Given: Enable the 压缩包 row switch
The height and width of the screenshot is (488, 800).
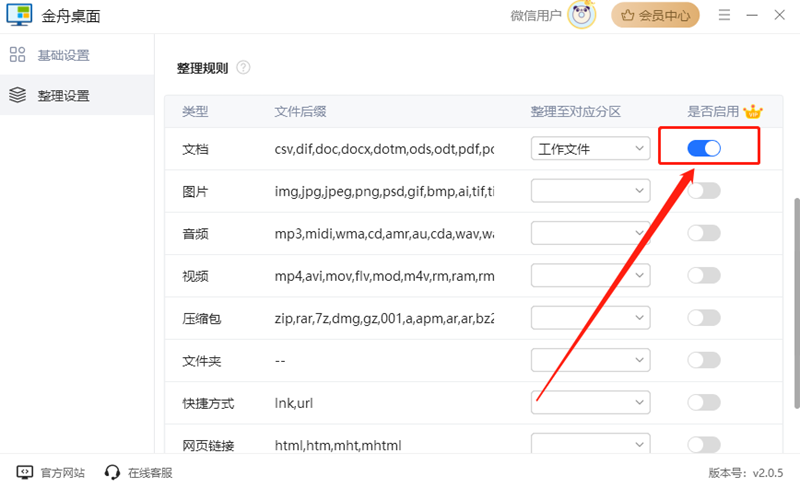Looking at the screenshot, I should point(704,318).
